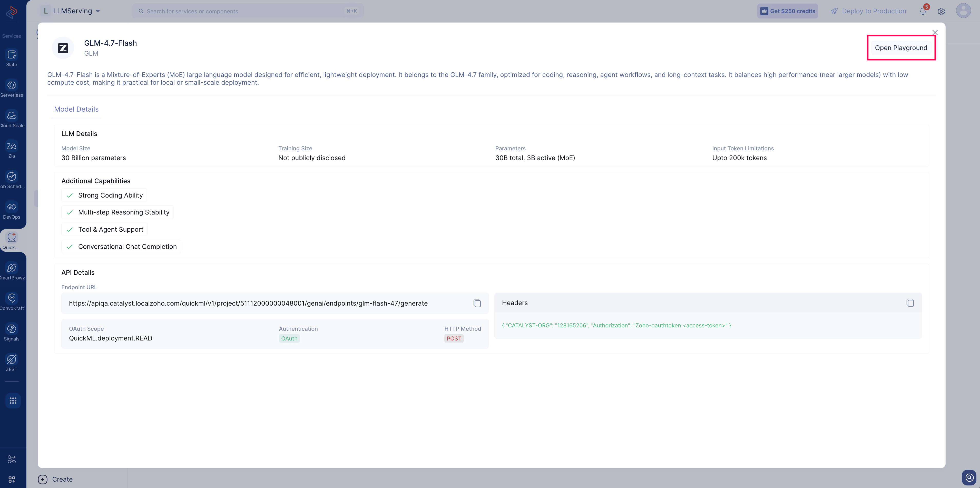Click the integrations icon above the bottom sidebar icon
The image size is (980, 488).
12,460
